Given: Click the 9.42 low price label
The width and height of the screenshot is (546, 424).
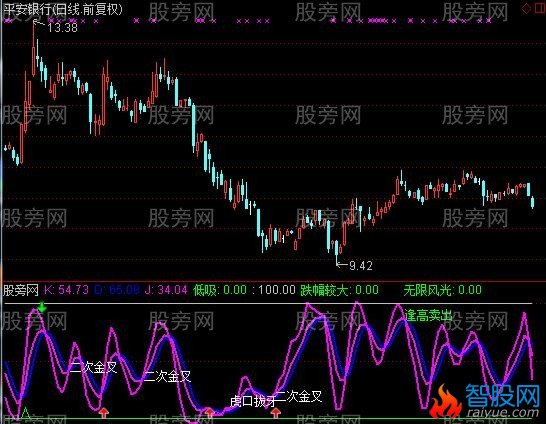Looking at the screenshot, I should 361,266.
